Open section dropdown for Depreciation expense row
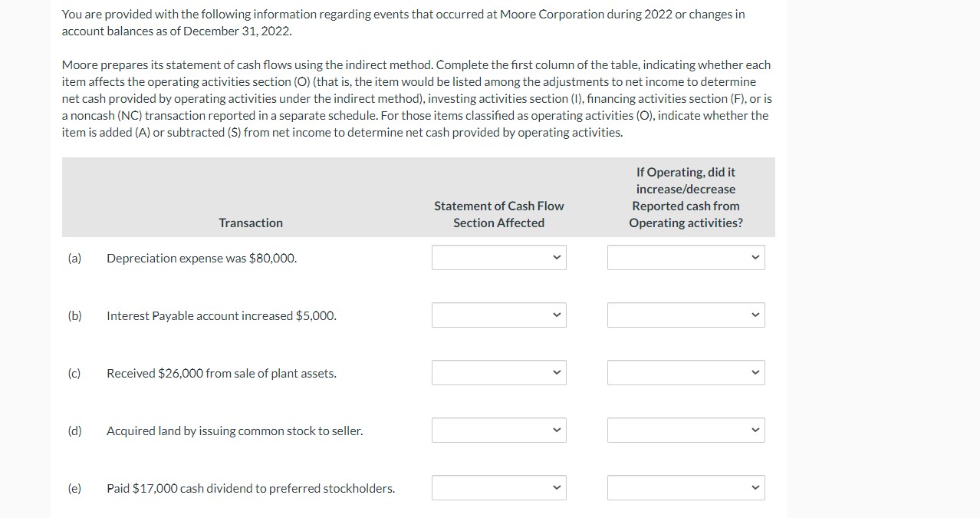 click(498, 258)
